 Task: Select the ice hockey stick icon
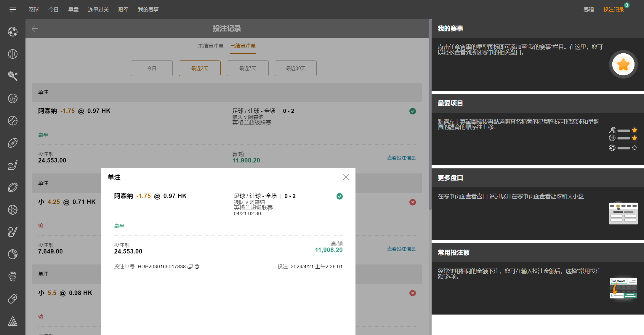[x=12, y=165]
